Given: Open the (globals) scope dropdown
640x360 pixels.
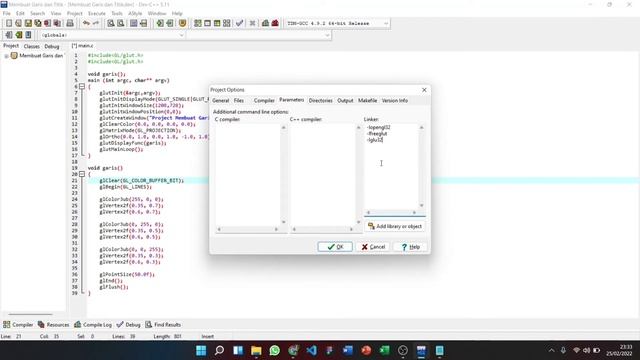Looking at the screenshot, I should 182,35.
